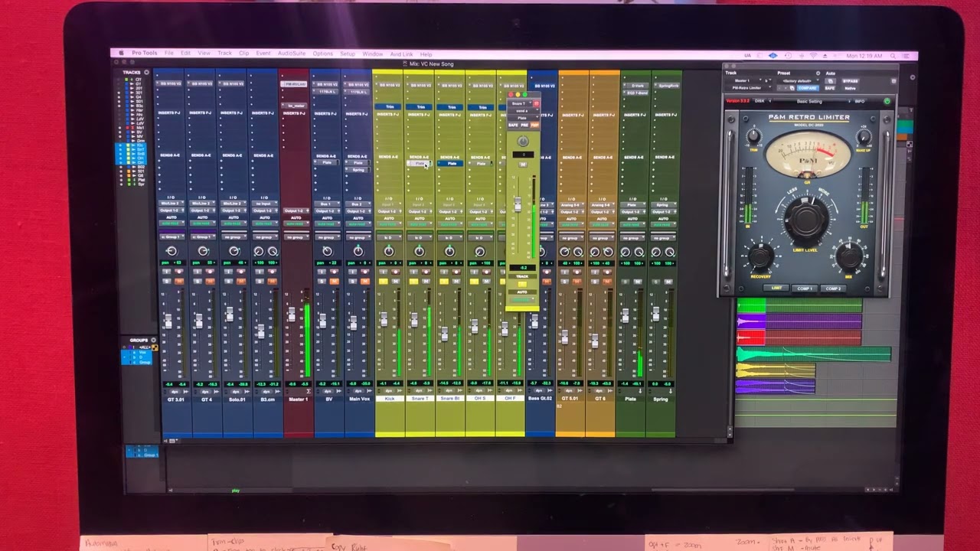
Task: Open the Track menu
Action: pos(224,54)
